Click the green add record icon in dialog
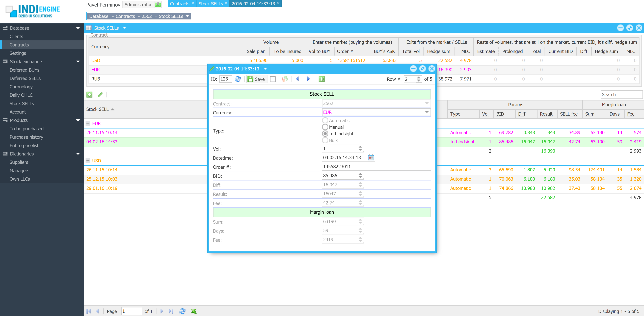The height and width of the screenshot is (316, 644). coord(321,79)
